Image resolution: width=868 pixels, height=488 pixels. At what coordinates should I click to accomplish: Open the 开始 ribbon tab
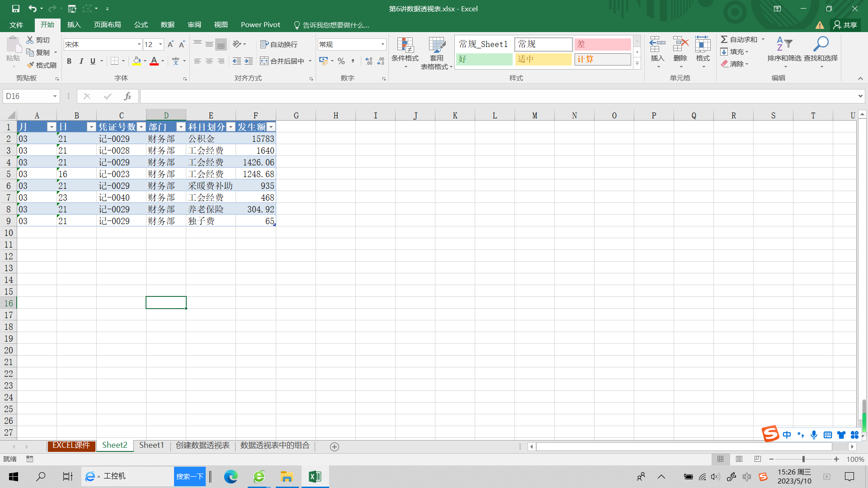point(47,25)
